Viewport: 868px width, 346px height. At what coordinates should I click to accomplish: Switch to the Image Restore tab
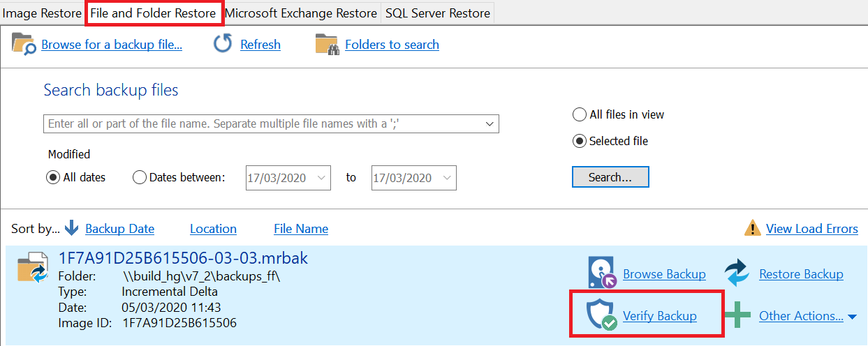point(43,13)
